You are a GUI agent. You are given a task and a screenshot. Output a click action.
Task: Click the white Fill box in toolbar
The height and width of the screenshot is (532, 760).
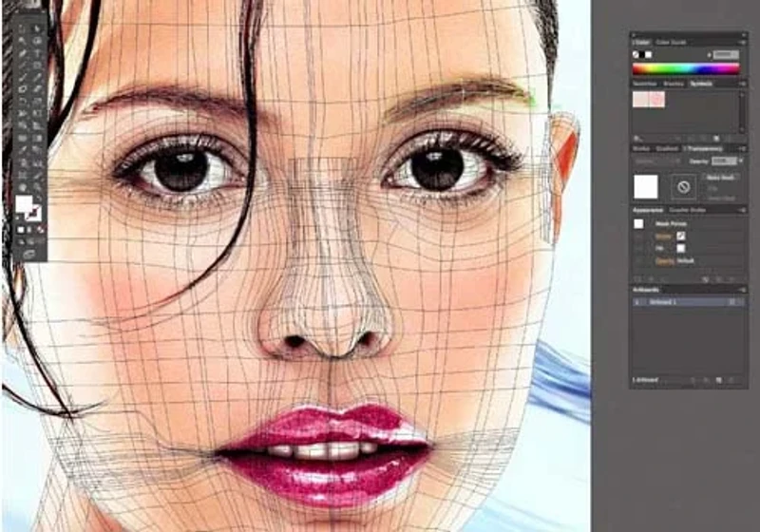22,202
